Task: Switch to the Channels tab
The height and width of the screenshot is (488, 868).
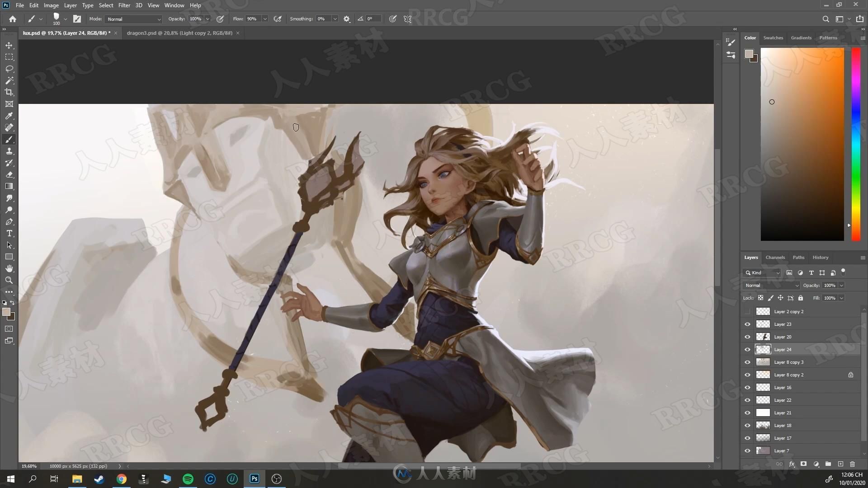Action: (775, 257)
